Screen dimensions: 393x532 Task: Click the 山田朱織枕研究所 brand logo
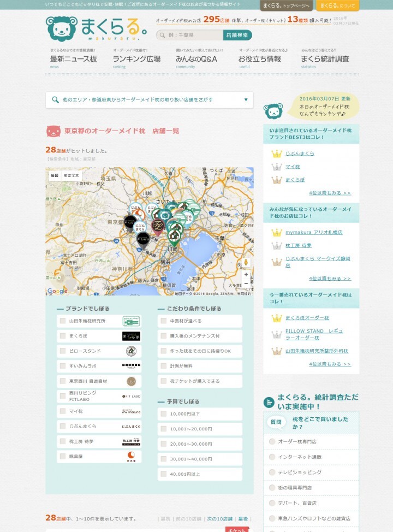click(x=131, y=321)
